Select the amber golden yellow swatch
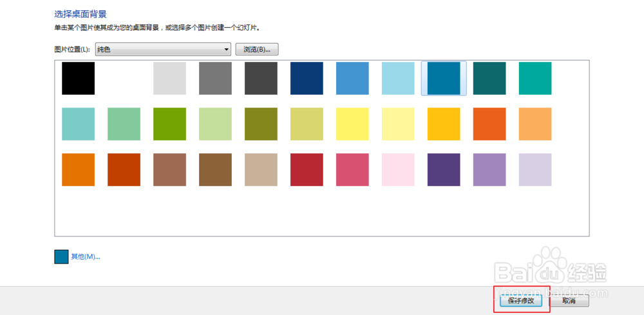644x315 pixels. coord(444,124)
